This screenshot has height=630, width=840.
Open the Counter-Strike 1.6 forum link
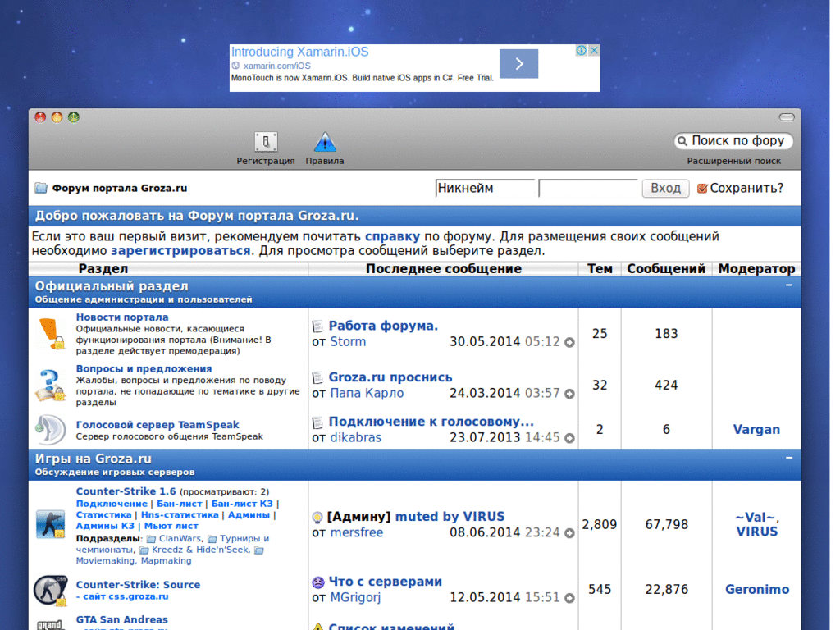(x=126, y=491)
